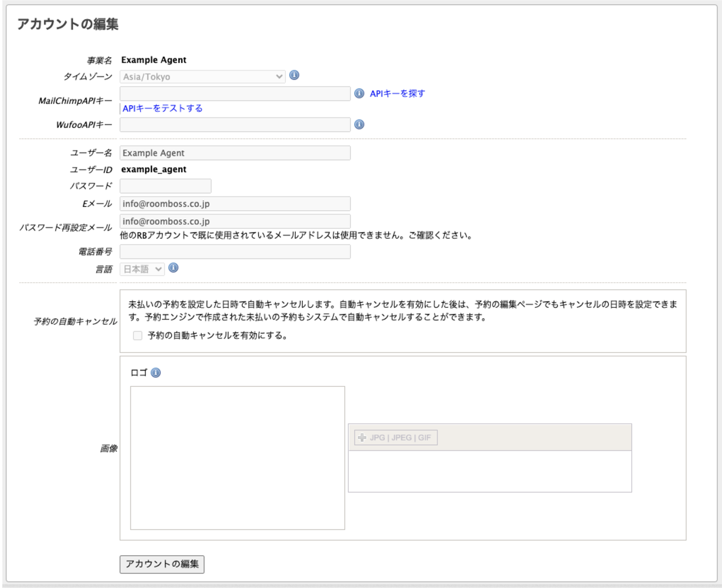722x588 pixels.
Task: Expand the 日本語 language dropdown
Action: tap(142, 269)
